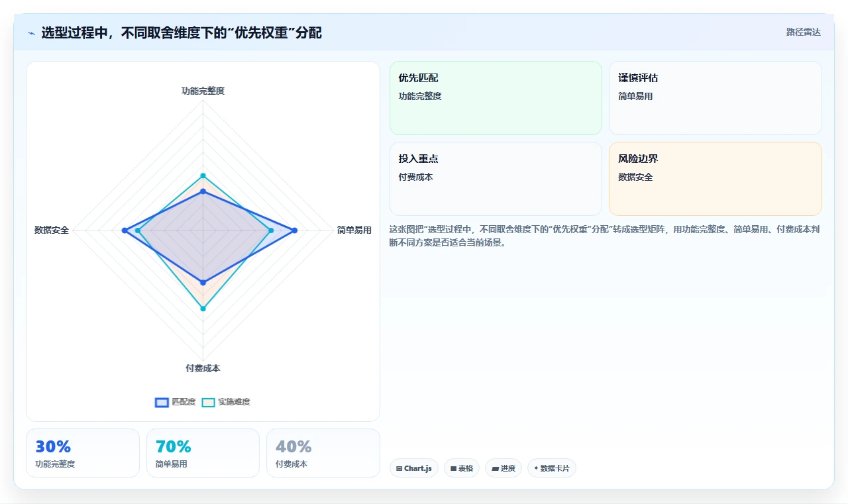
Task: Select the 风险边界 card
Action: click(x=715, y=179)
